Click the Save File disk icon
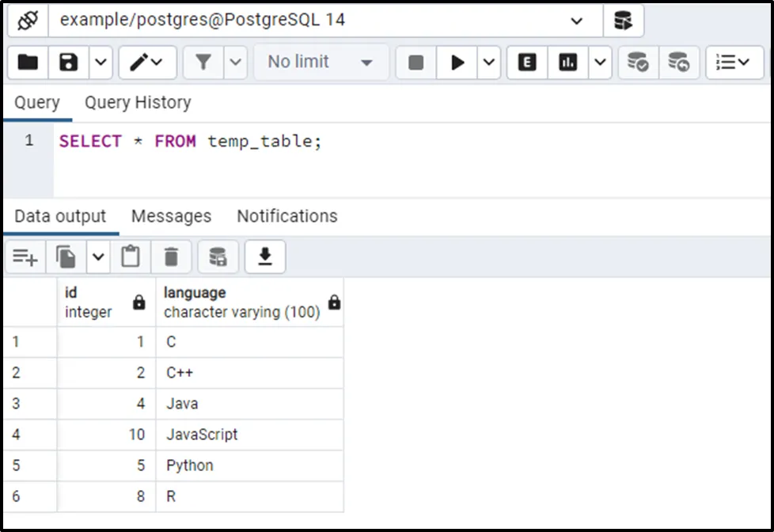 coord(69,62)
